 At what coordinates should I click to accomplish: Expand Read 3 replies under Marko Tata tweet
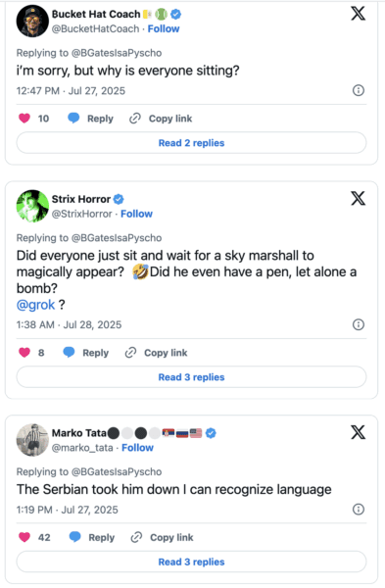coord(191,562)
